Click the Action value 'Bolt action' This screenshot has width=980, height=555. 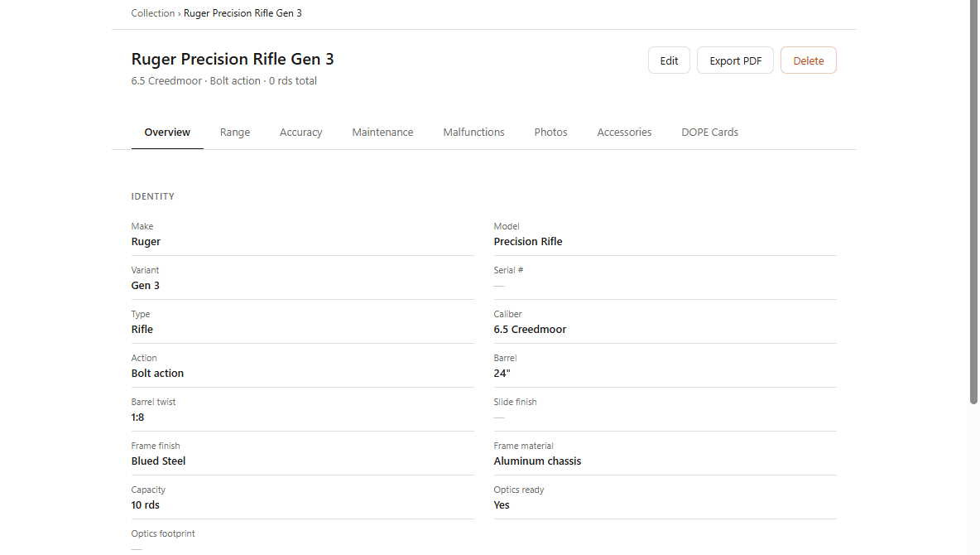157,373
